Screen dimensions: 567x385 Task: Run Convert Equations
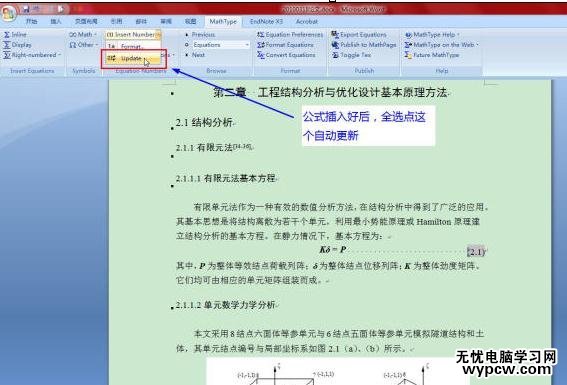pyautogui.click(x=286, y=55)
